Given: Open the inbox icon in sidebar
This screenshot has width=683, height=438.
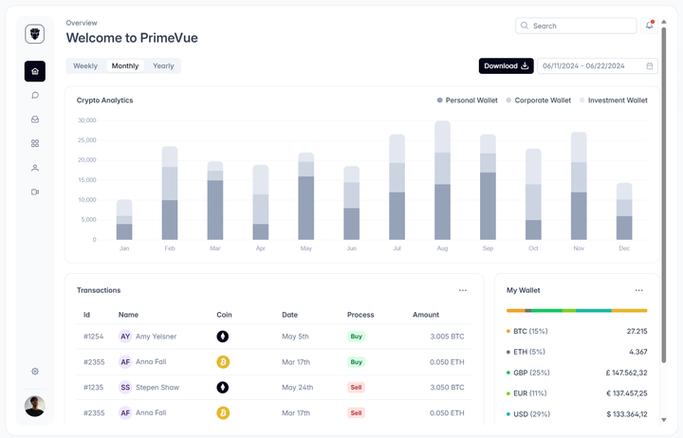Looking at the screenshot, I should click(x=35, y=119).
